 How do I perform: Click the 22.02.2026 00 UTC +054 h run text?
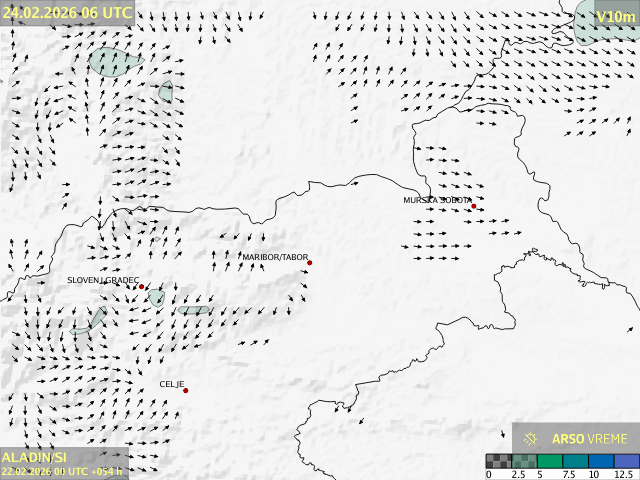tap(62, 471)
